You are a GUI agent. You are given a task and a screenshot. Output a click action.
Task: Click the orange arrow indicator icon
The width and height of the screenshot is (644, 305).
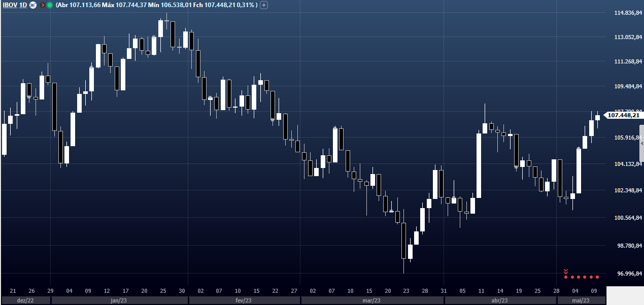[42, 5]
